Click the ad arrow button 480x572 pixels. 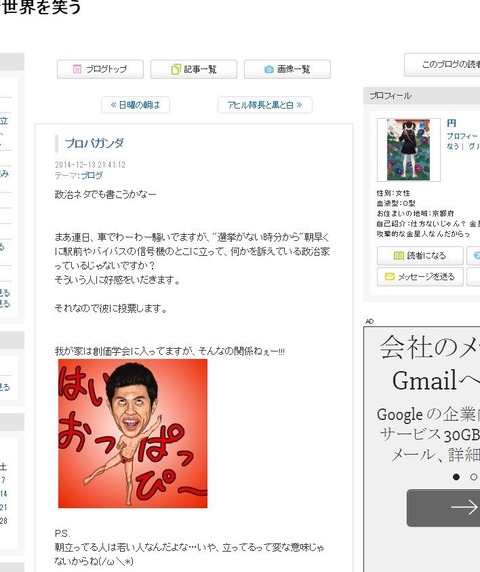(444, 508)
